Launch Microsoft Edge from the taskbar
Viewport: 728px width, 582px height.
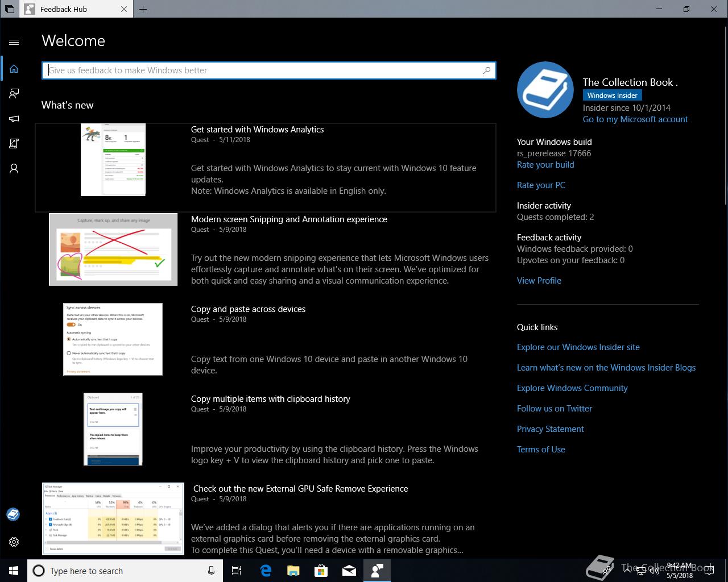click(265, 571)
